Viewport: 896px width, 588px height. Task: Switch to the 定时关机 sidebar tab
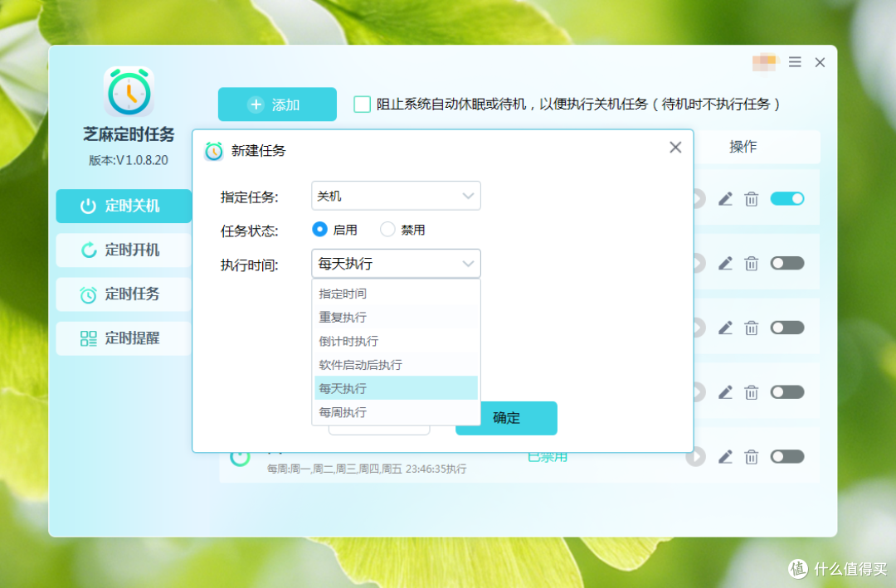point(124,206)
